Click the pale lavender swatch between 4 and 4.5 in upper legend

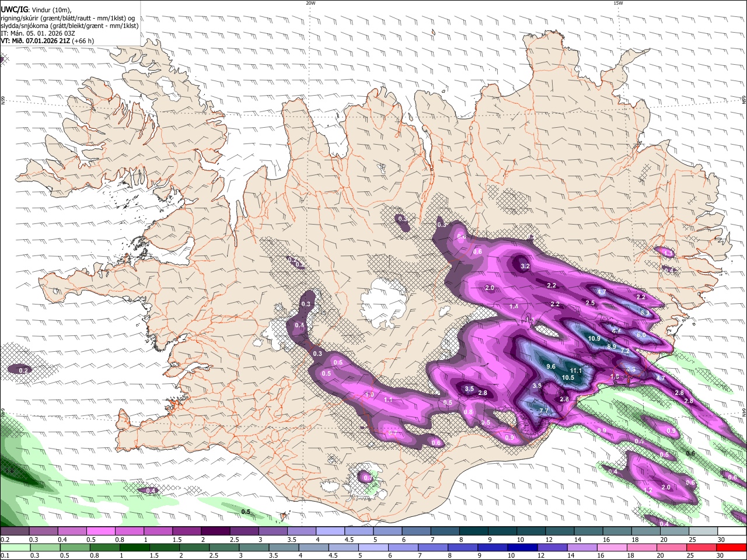tap(330, 531)
